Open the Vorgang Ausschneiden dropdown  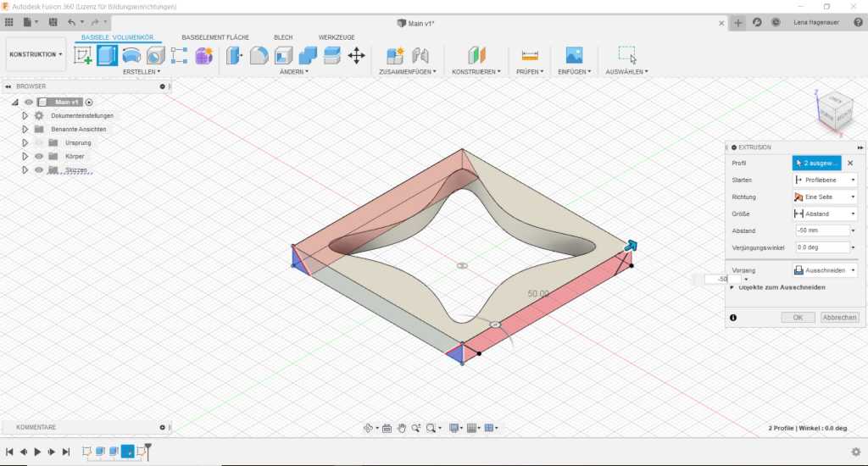[x=825, y=270]
